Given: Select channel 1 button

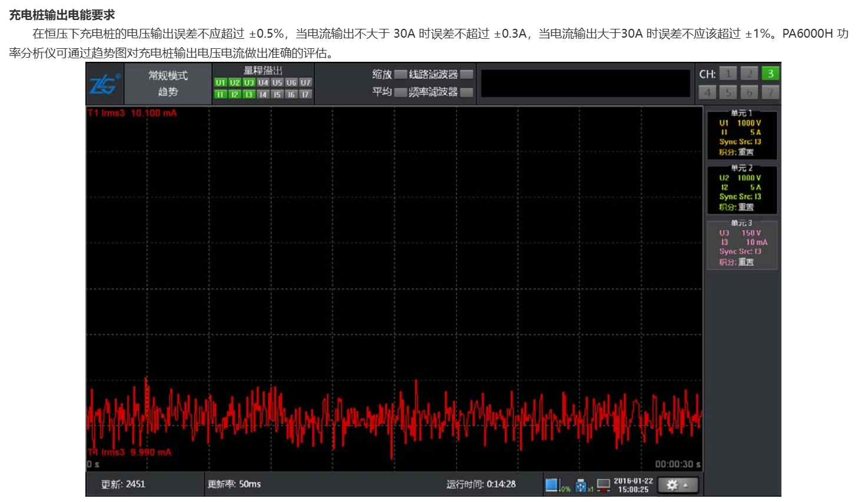Looking at the screenshot, I should (728, 74).
